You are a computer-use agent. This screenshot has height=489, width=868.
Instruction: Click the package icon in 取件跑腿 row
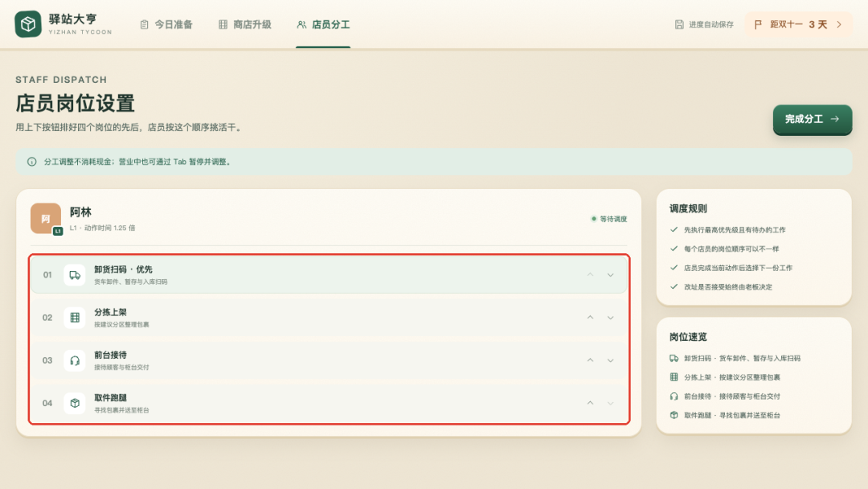(x=75, y=403)
